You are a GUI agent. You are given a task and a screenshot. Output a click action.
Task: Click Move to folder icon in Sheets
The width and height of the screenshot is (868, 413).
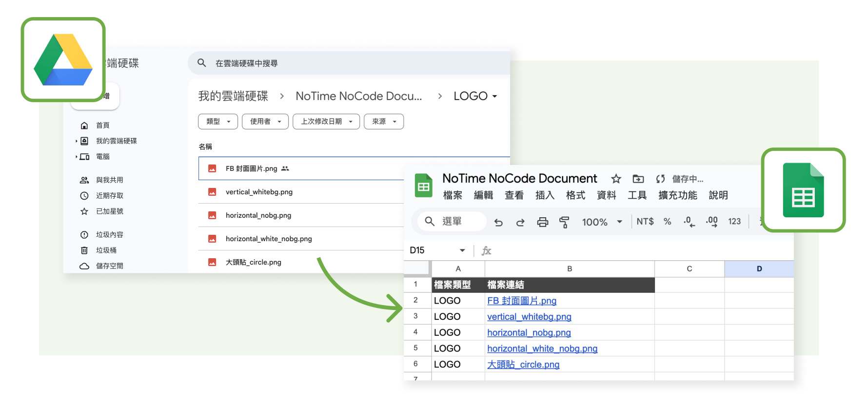pyautogui.click(x=638, y=179)
